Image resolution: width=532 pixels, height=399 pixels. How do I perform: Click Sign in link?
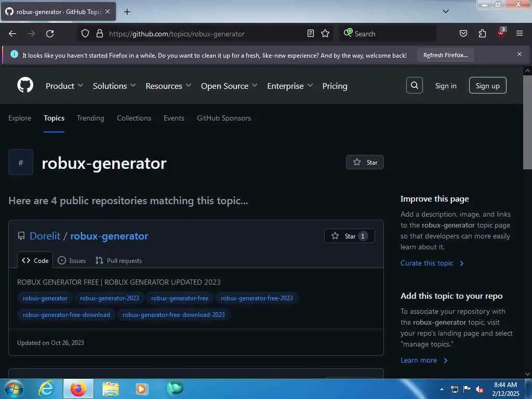[445, 86]
